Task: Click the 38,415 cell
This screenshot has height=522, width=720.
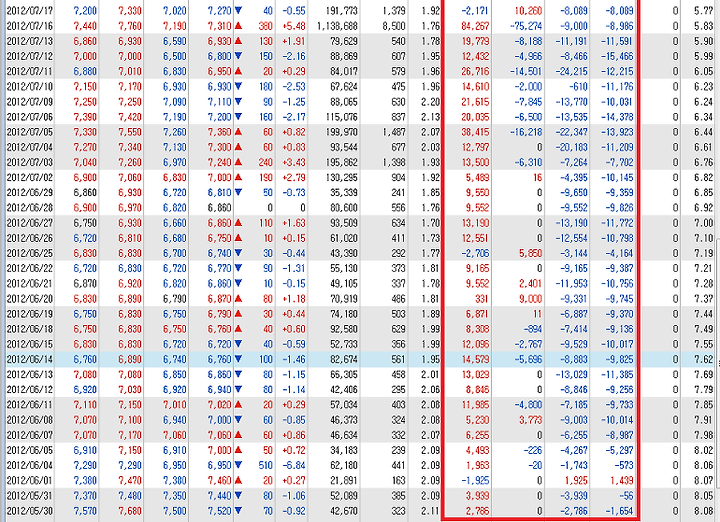Action: pyautogui.click(x=475, y=132)
